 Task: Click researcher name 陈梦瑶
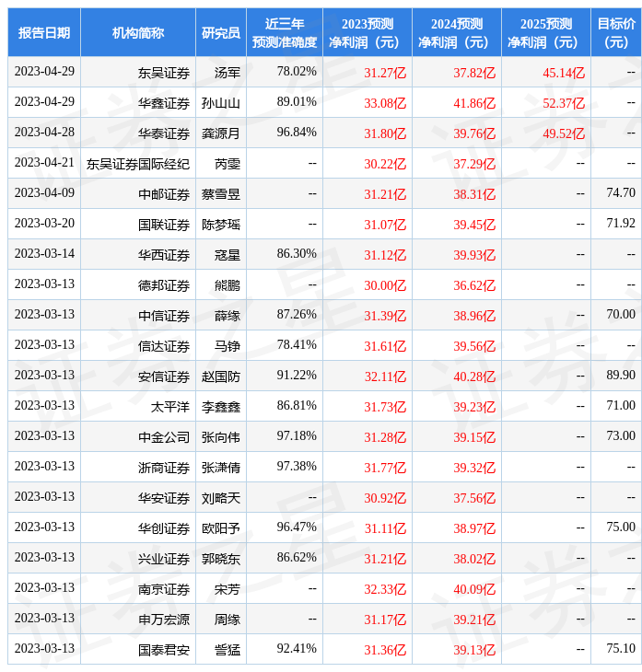221,225
